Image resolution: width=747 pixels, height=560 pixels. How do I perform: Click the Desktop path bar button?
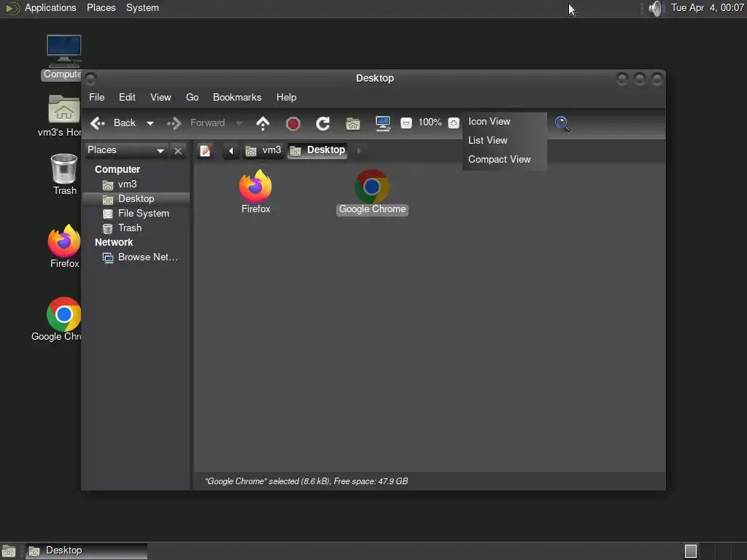pos(317,150)
